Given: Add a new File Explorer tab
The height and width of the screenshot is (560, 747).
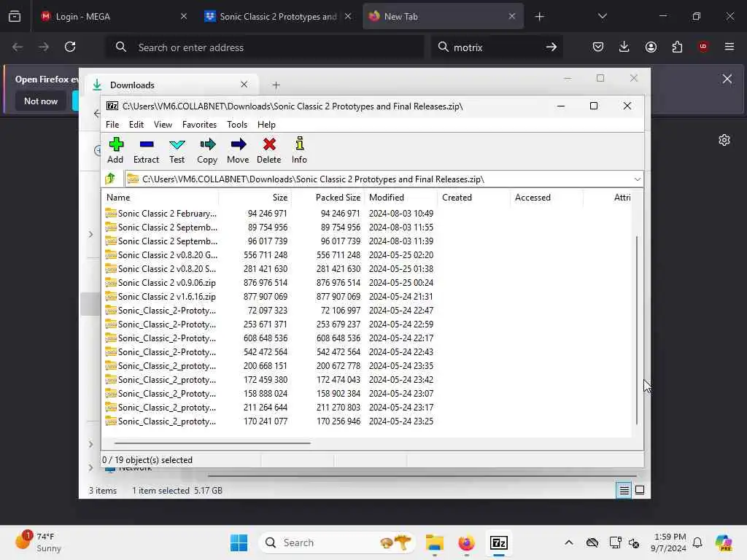Looking at the screenshot, I should [x=276, y=85].
